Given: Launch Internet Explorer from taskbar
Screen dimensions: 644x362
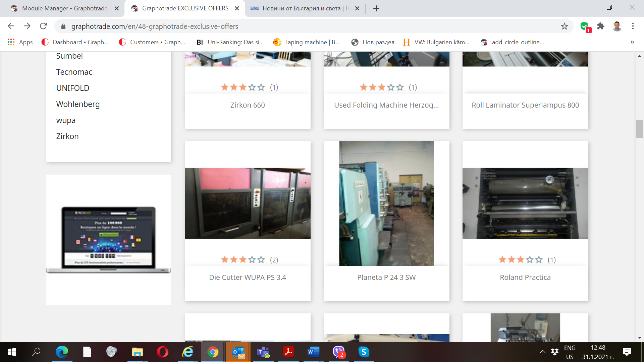Looking at the screenshot, I should click(188, 352).
